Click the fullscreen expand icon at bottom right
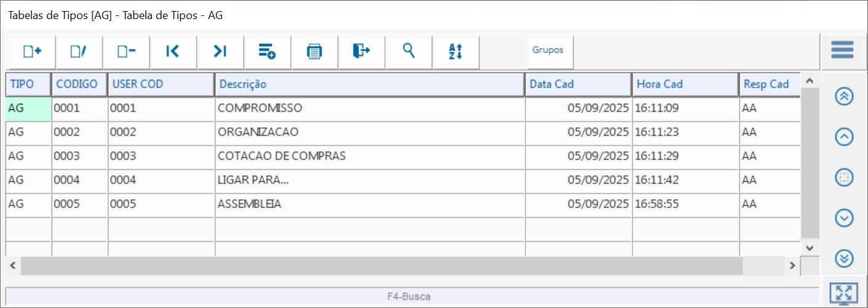Screen dimensions: 868x308 [843, 294]
